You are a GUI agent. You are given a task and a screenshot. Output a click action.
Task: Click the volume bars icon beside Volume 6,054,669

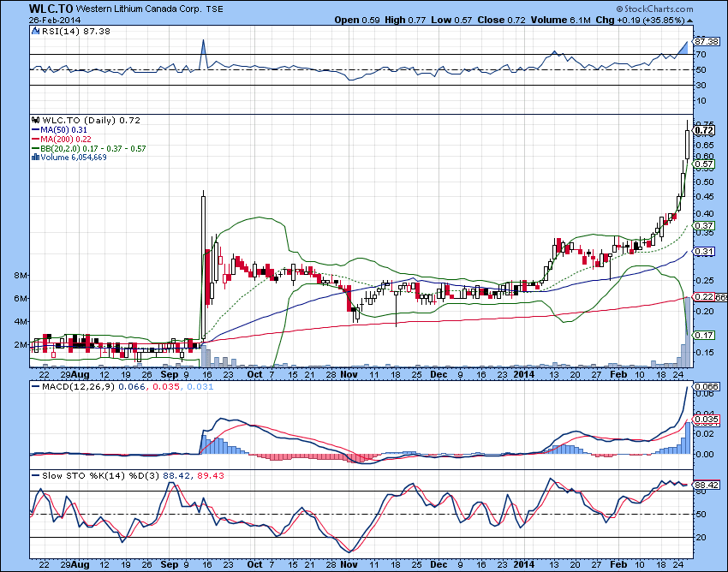click(35, 158)
